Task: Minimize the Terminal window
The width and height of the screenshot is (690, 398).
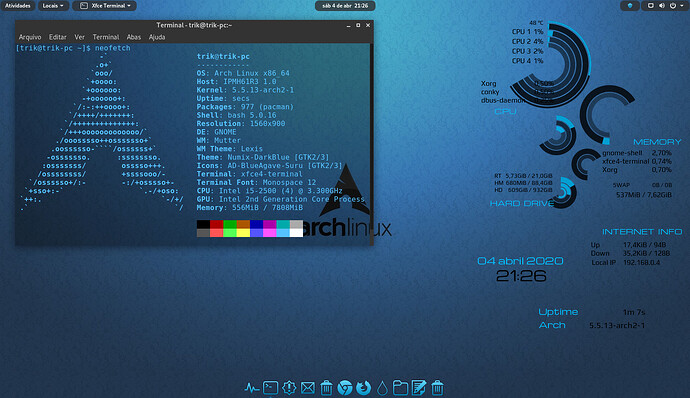Action: point(349,26)
